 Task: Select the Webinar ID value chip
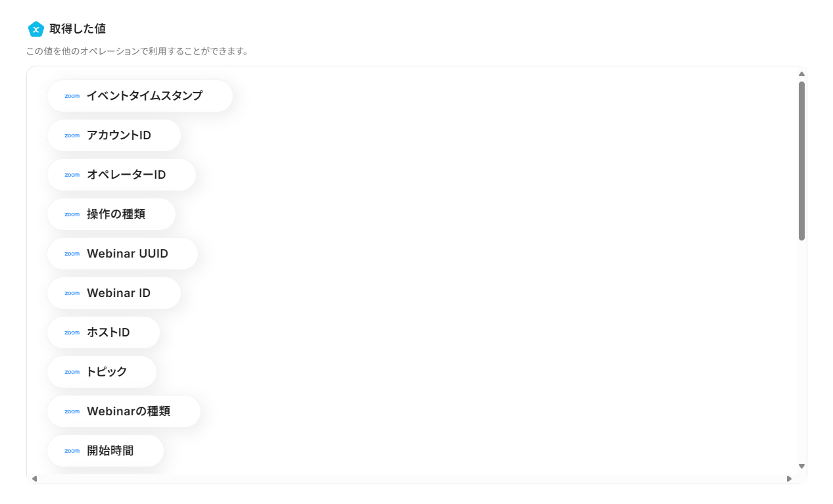[x=114, y=293]
